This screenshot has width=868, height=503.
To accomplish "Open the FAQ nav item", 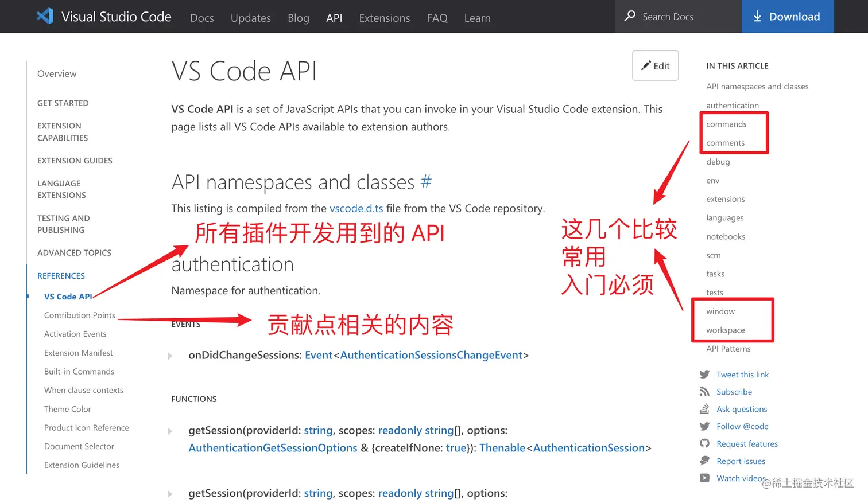I will pyautogui.click(x=437, y=18).
